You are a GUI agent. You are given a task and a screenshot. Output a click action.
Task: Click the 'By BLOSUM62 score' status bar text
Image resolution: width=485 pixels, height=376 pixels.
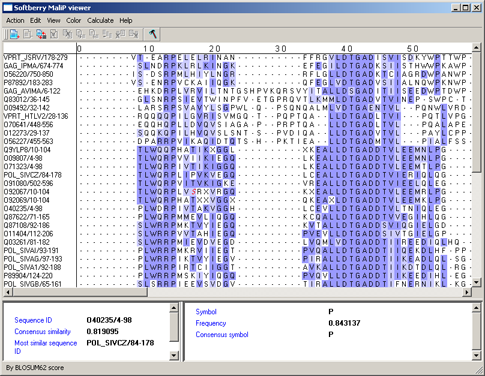coord(35,368)
